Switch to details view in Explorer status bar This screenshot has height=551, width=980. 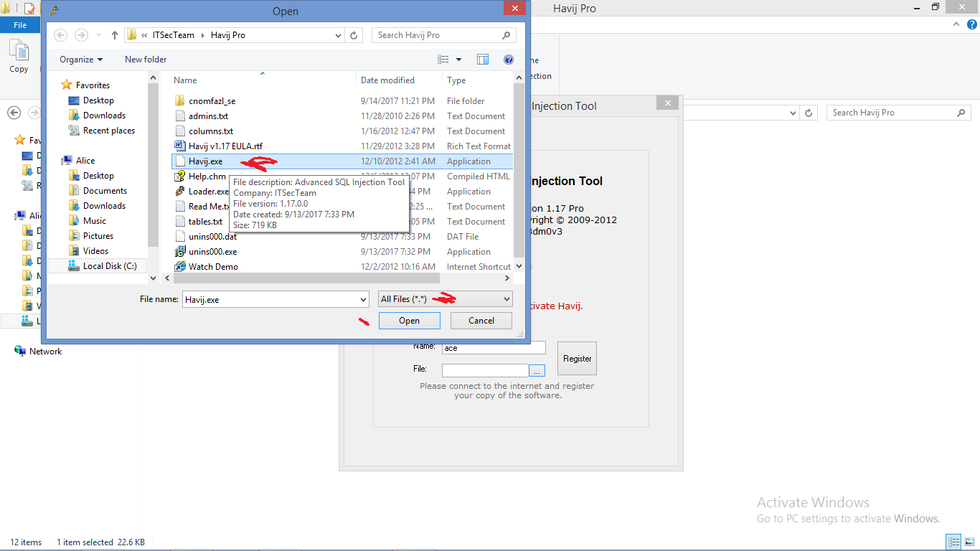tap(953, 542)
